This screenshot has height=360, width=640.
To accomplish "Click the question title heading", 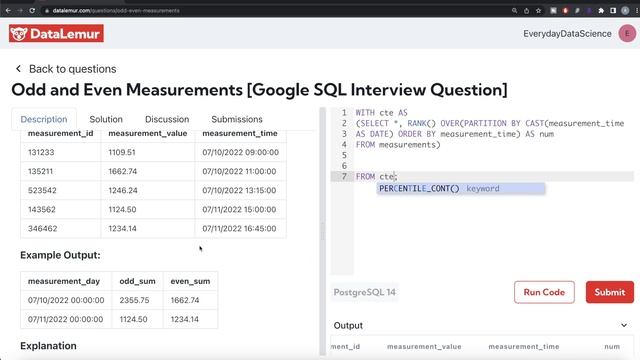I will pos(259,90).
